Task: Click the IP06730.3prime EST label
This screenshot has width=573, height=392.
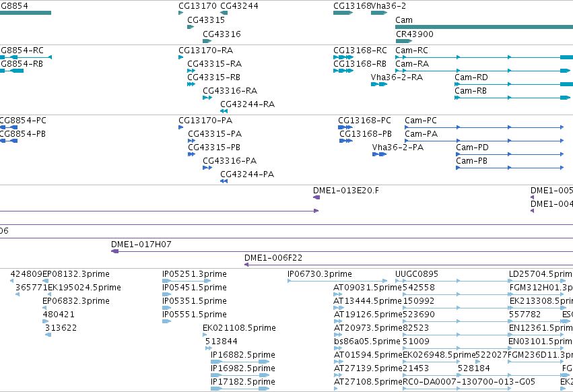Action: point(320,274)
